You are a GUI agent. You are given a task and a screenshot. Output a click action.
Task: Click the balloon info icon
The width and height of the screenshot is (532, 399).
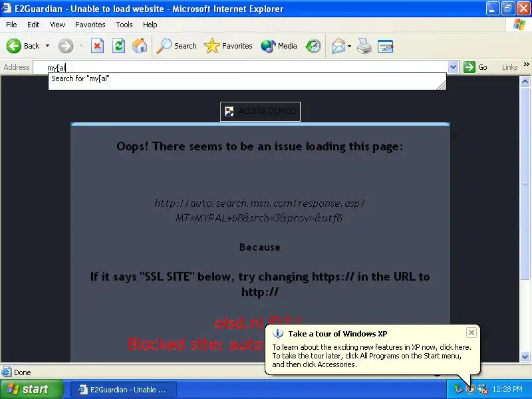tap(278, 334)
